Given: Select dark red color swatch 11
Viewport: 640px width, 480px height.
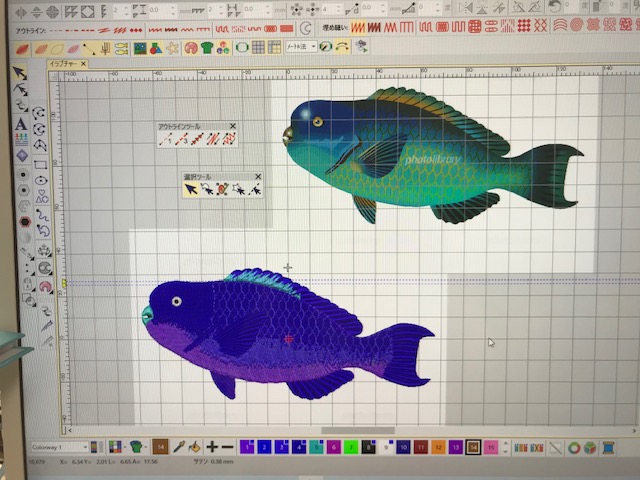Looking at the screenshot, I should tap(421, 447).
